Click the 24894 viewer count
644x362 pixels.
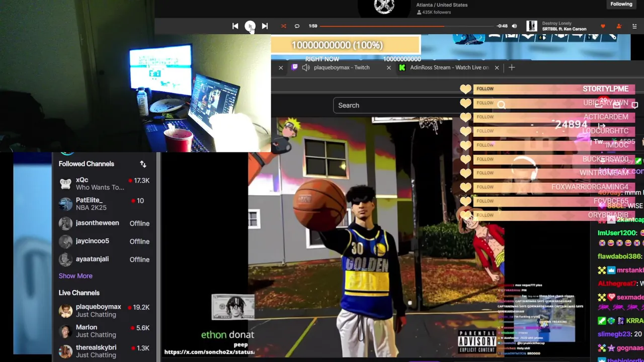(571, 124)
